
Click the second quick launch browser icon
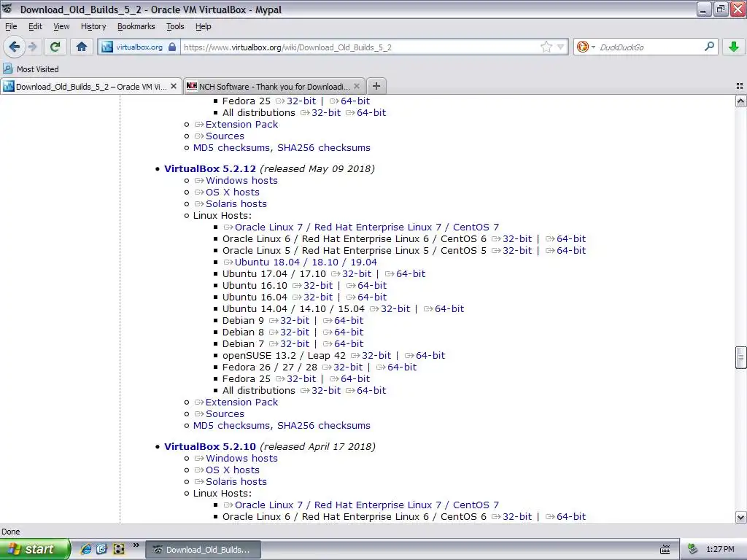tap(101, 549)
